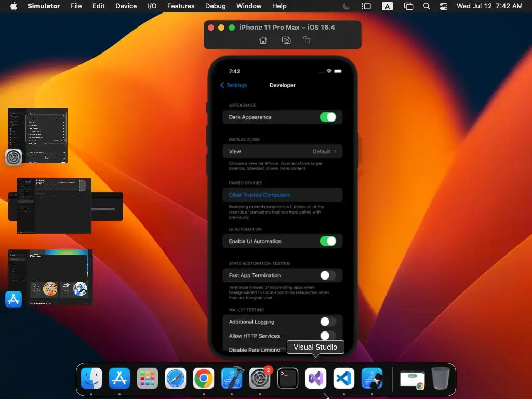The width and height of the screenshot is (532, 399).
Task: Open minimized Chrome window in the Dock
Action: pyautogui.click(x=412, y=379)
